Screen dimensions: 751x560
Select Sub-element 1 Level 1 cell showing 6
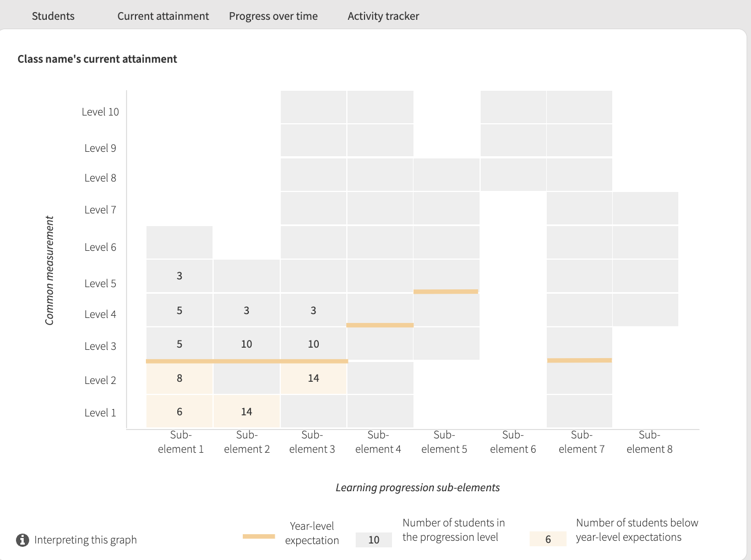[179, 412]
